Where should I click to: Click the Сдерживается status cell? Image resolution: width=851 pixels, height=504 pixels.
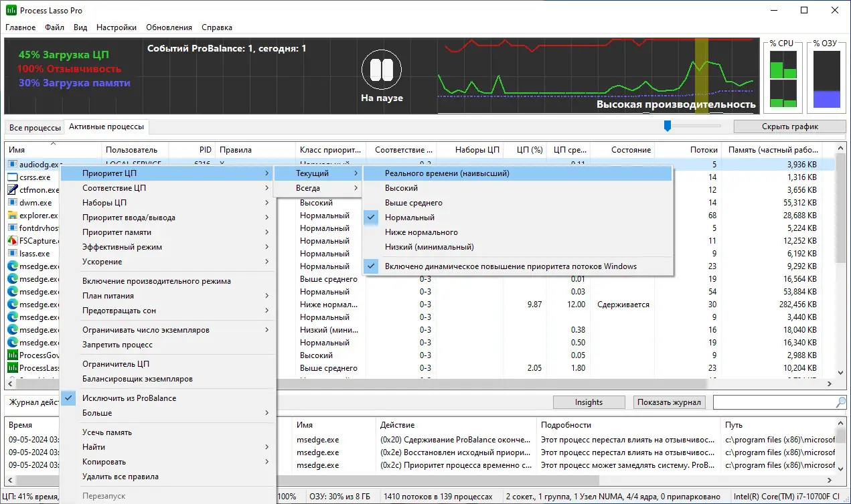pyautogui.click(x=623, y=305)
